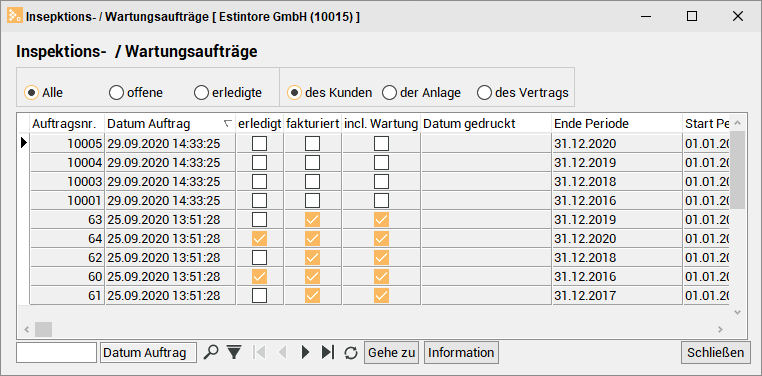Go to previous record arrow
Image resolution: width=762 pixels, height=376 pixels.
point(282,352)
